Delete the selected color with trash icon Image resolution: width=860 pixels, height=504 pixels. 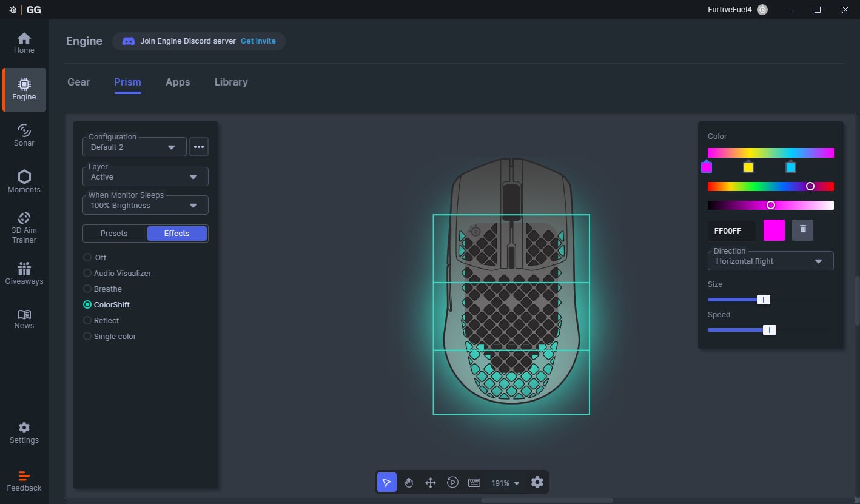click(803, 230)
